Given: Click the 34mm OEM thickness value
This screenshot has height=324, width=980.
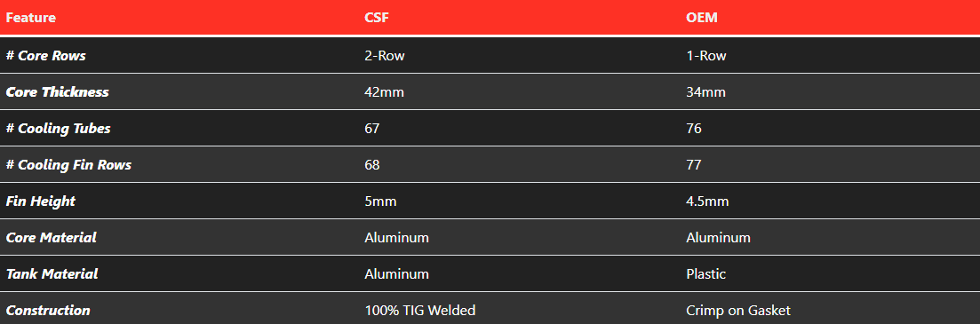Looking at the screenshot, I should [706, 91].
